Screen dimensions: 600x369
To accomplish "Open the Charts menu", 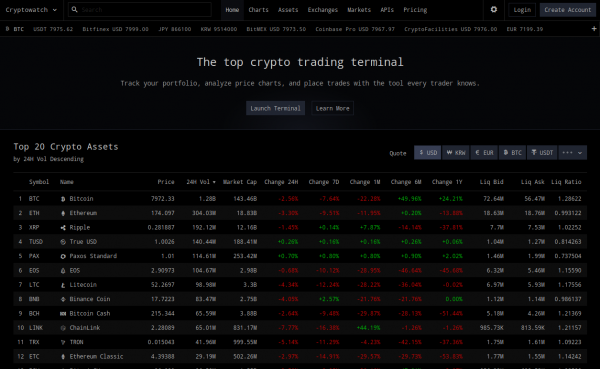I will click(x=258, y=10).
